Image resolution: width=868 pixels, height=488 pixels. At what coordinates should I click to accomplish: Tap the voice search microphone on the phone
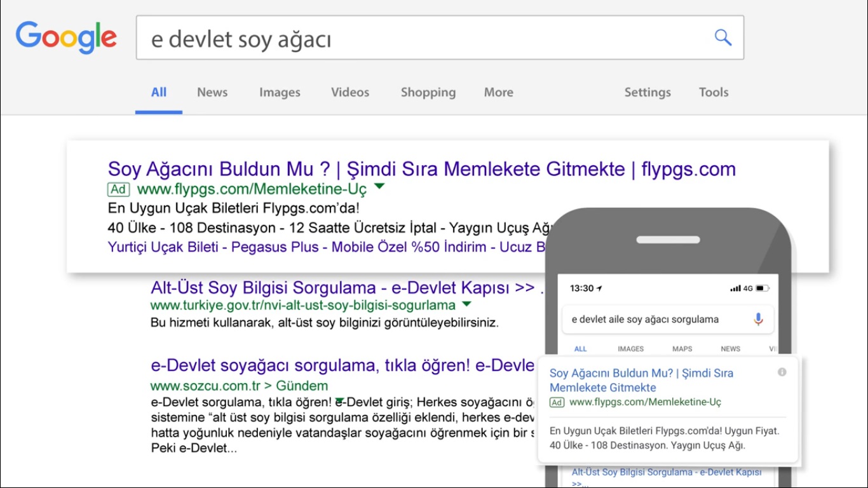click(x=759, y=320)
